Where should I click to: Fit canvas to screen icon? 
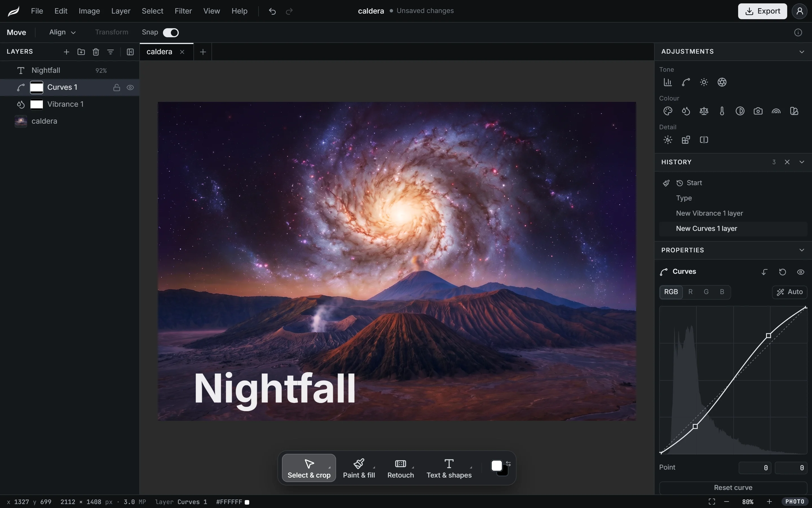(x=712, y=502)
